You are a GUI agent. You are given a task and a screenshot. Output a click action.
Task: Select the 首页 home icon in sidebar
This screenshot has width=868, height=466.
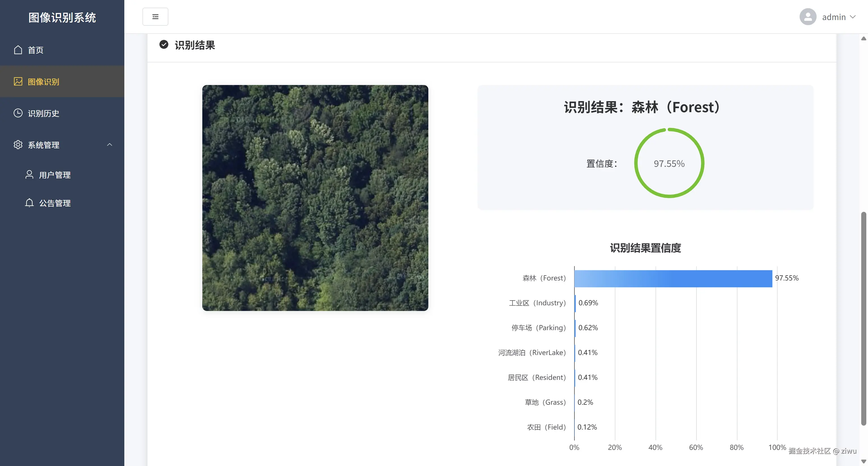(x=18, y=50)
